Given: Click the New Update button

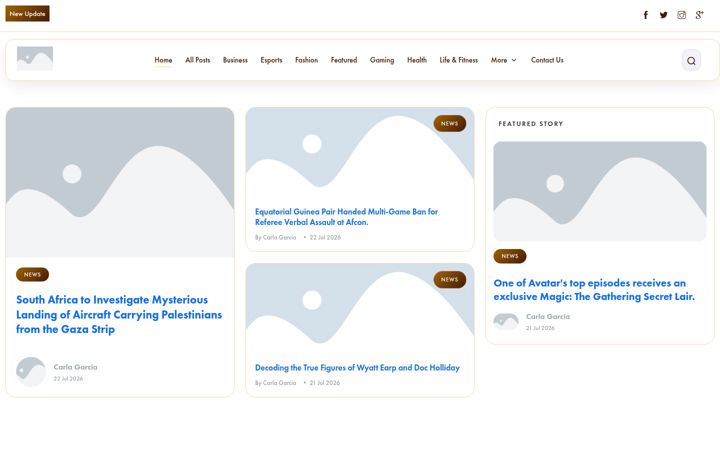Looking at the screenshot, I should click(x=28, y=14).
